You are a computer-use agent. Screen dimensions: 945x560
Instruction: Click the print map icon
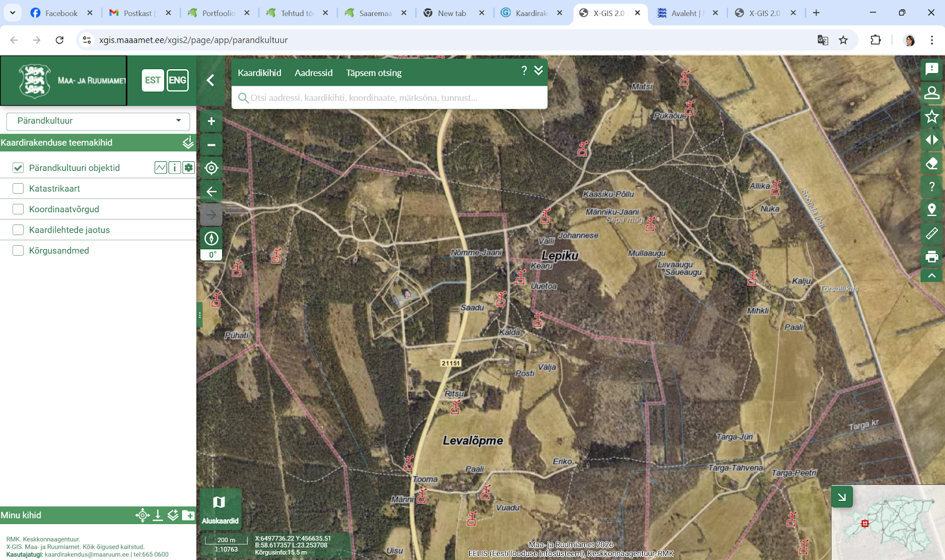[x=931, y=256]
